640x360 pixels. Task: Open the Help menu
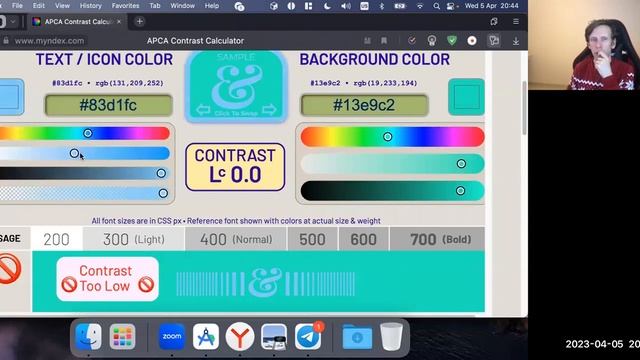coord(211,6)
